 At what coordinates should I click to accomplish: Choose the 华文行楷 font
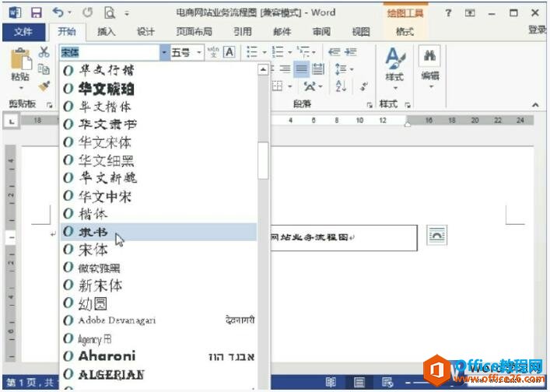[159, 71]
